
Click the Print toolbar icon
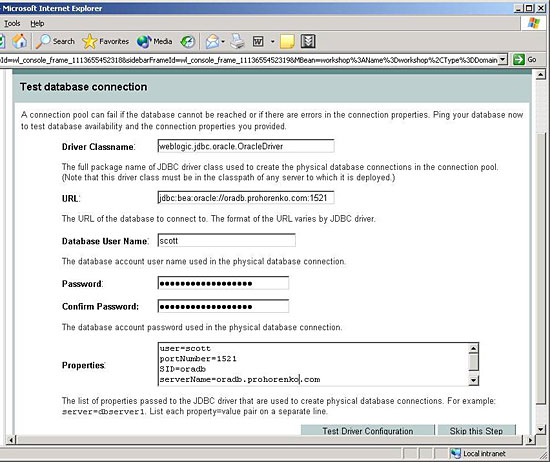coord(237,41)
